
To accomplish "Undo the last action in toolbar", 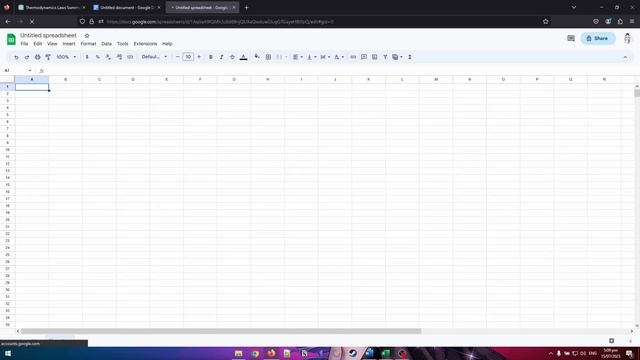I will click(x=16, y=57).
